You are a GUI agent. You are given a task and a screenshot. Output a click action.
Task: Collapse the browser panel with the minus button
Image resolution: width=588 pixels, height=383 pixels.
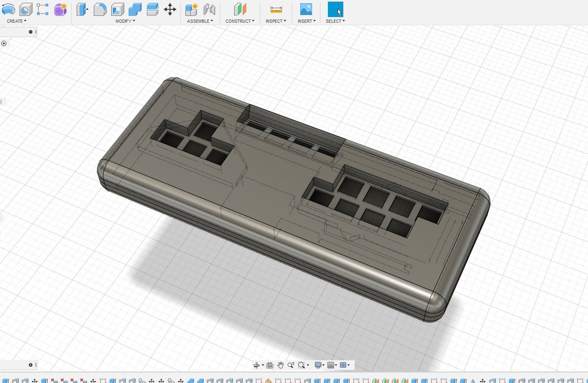30,32
